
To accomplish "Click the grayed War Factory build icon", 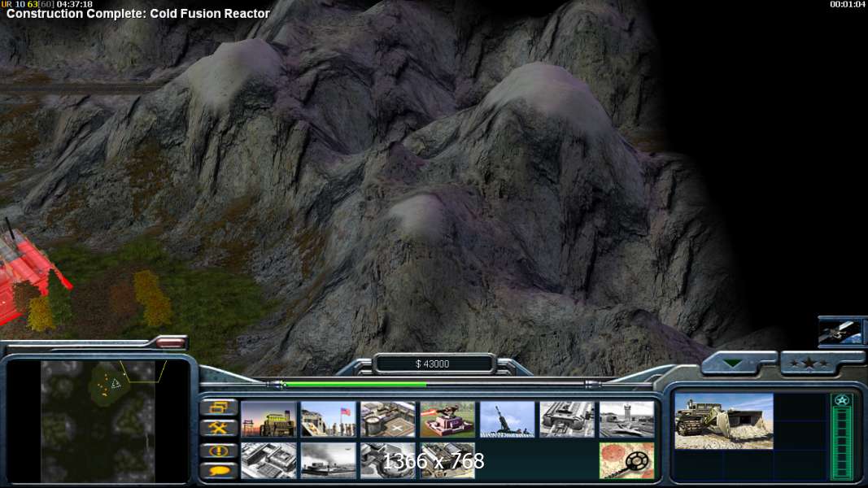I will click(567, 419).
